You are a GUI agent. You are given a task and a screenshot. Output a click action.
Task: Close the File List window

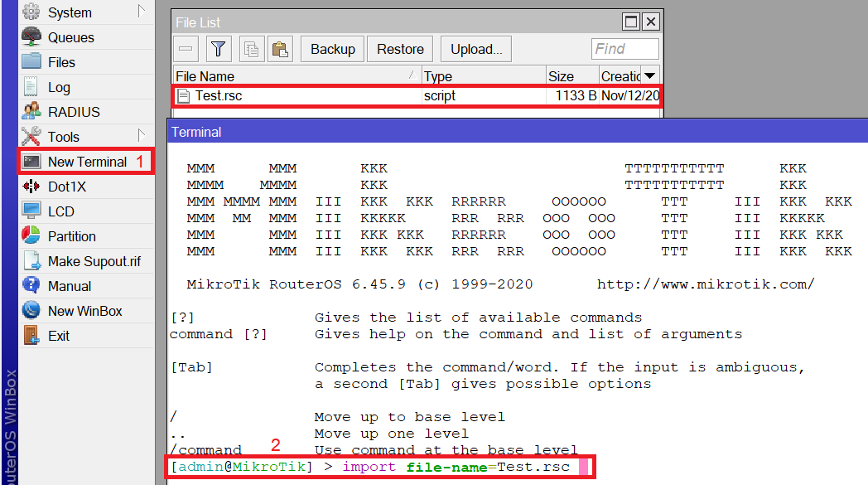(x=651, y=22)
